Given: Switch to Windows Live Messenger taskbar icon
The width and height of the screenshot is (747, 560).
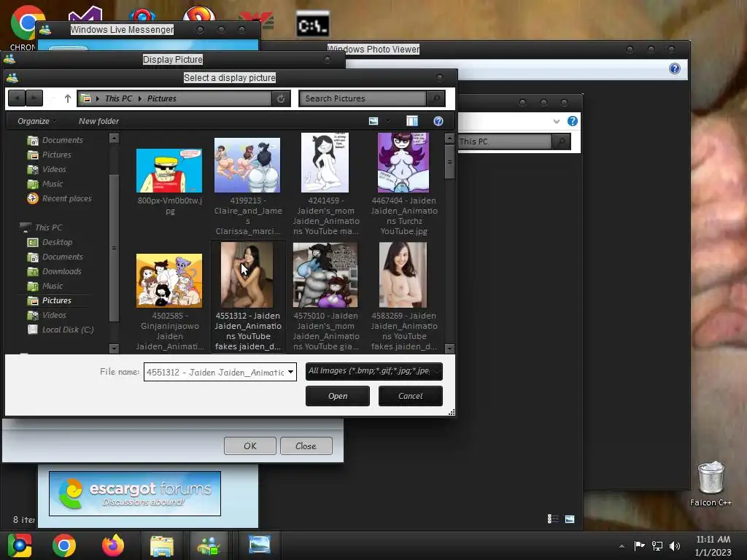Looking at the screenshot, I should pos(208,545).
